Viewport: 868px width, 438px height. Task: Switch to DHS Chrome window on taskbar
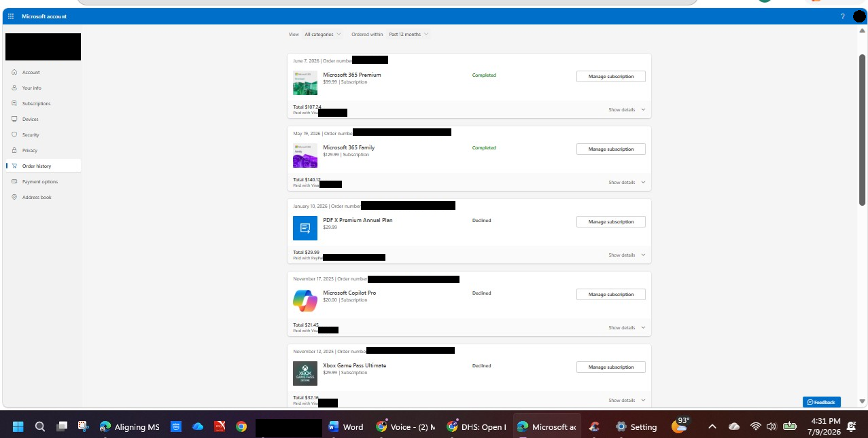[x=476, y=426]
